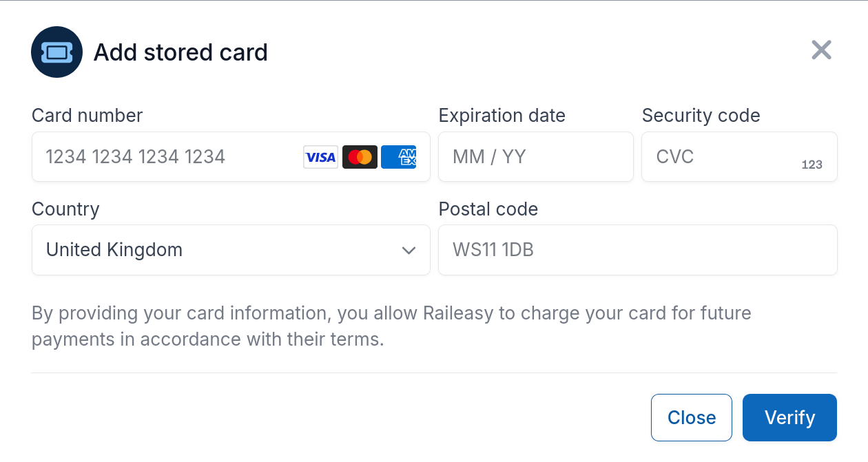
Task: Click the Visa card logo
Action: coord(320,157)
